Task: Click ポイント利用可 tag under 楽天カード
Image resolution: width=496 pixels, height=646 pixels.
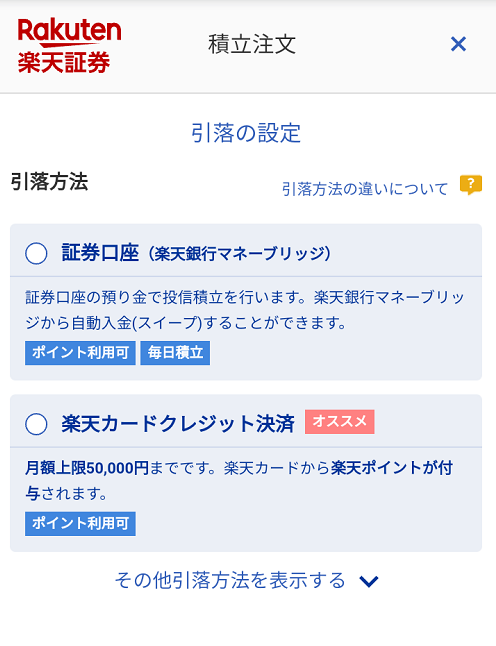Action: coord(80,524)
